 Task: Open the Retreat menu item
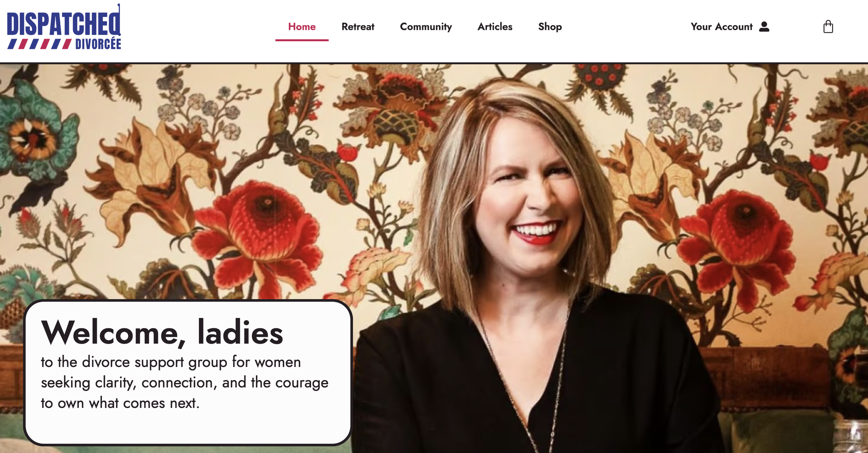pos(358,27)
